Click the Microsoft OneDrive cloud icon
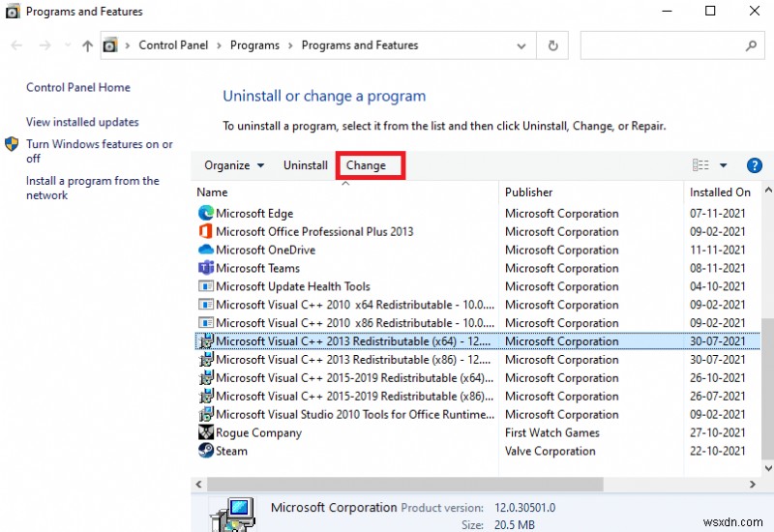Screen dimensions: 774x532 [x=206, y=250]
